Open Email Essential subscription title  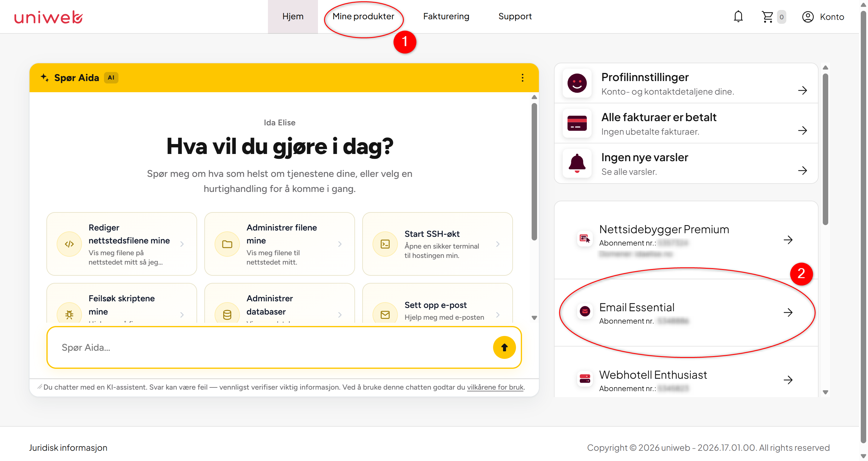coord(637,307)
